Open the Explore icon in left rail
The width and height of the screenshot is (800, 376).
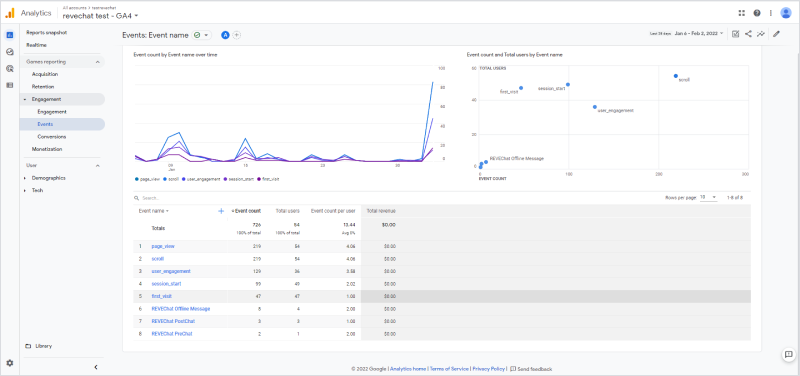click(x=10, y=52)
